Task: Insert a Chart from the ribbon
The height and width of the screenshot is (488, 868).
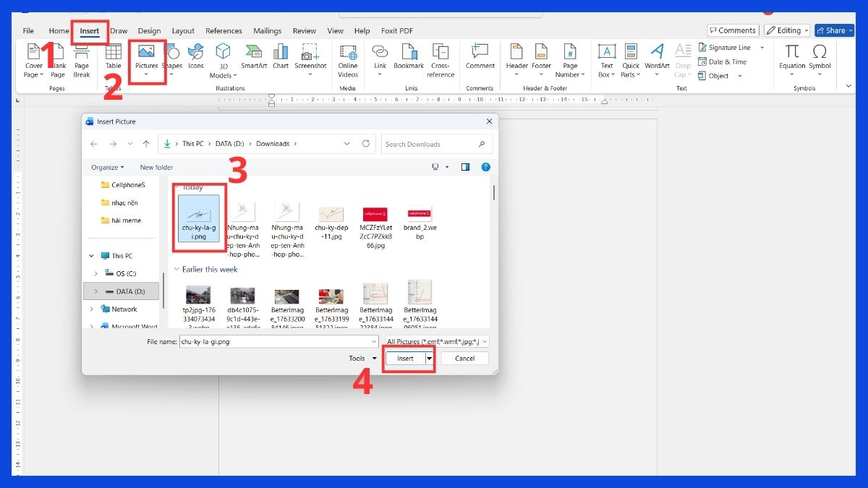Action: click(281, 56)
